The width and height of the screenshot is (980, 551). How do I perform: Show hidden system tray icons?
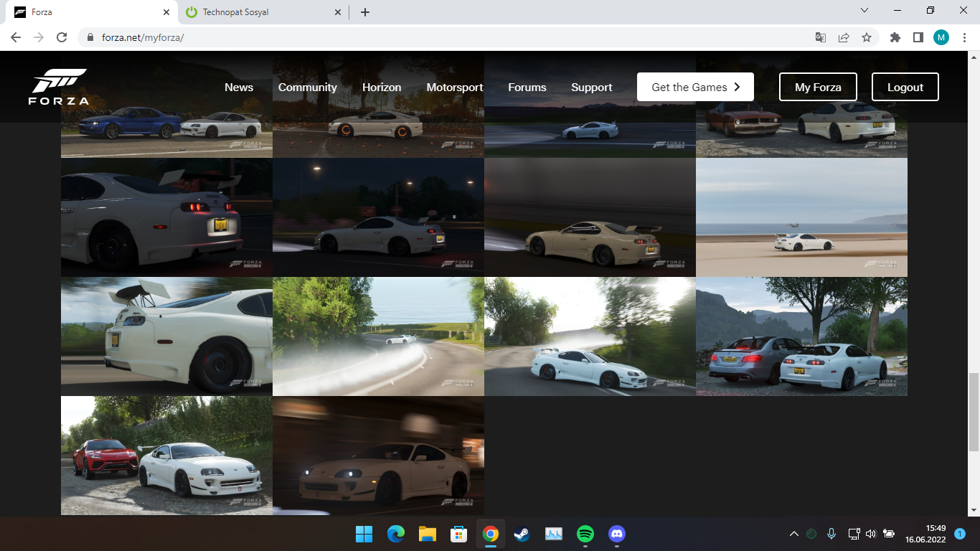click(793, 534)
